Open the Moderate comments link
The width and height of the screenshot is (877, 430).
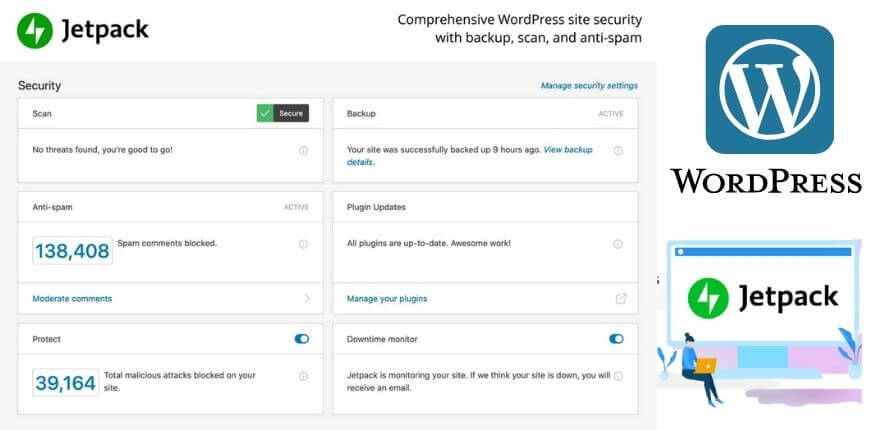[72, 298]
